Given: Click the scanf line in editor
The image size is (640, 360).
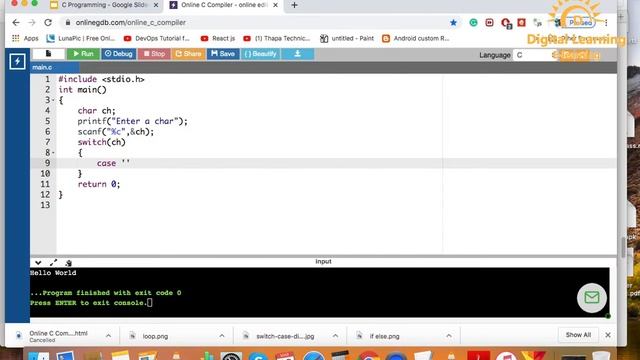Looking at the screenshot, I should click(x=116, y=132).
